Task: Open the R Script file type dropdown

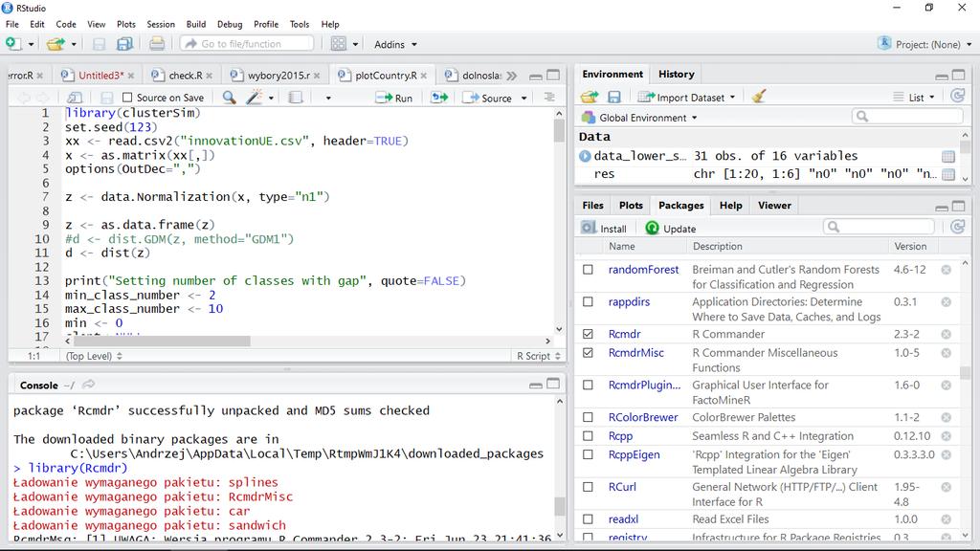Action: [x=538, y=356]
